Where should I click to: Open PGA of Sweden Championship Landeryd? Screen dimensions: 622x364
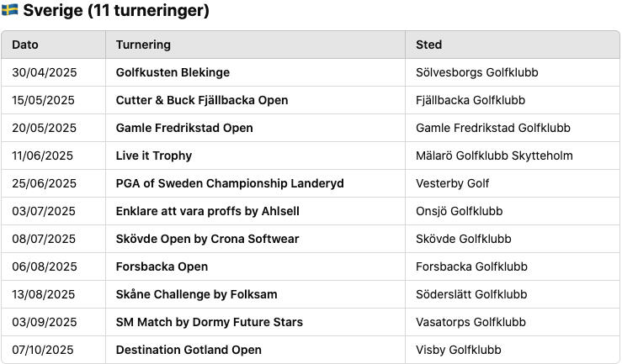click(x=230, y=183)
